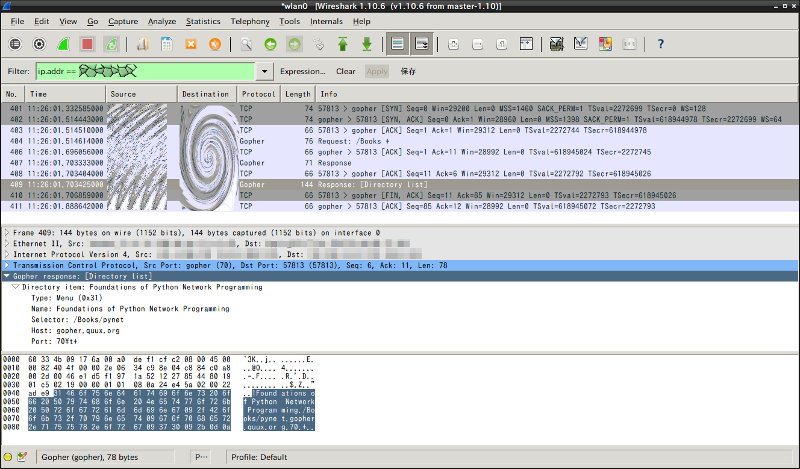Sort by the Info column header
Screen dimensions: 800x469
557,94
